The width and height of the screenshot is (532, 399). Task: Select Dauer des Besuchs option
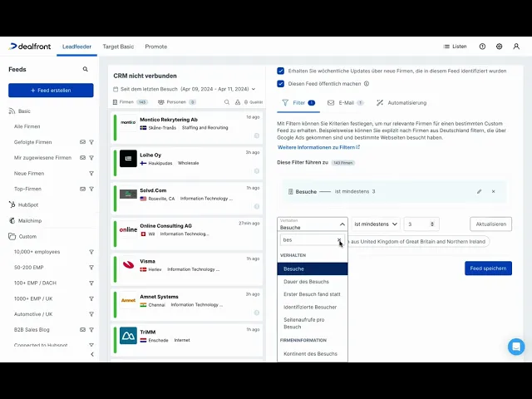[x=313, y=282]
